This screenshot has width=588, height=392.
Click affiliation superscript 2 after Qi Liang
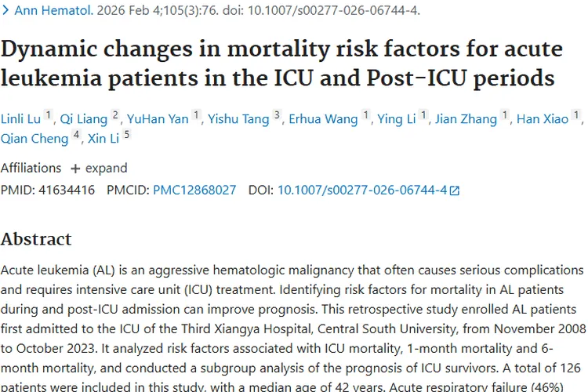115,116
